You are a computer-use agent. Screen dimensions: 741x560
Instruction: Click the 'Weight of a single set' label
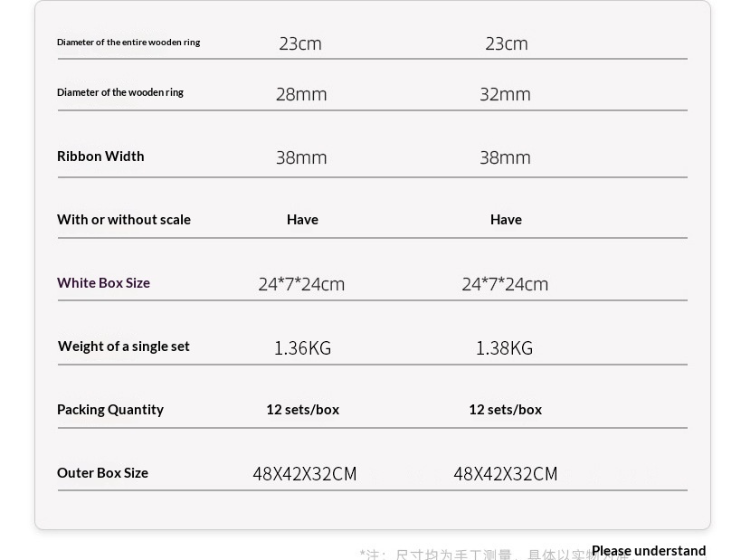click(x=124, y=346)
